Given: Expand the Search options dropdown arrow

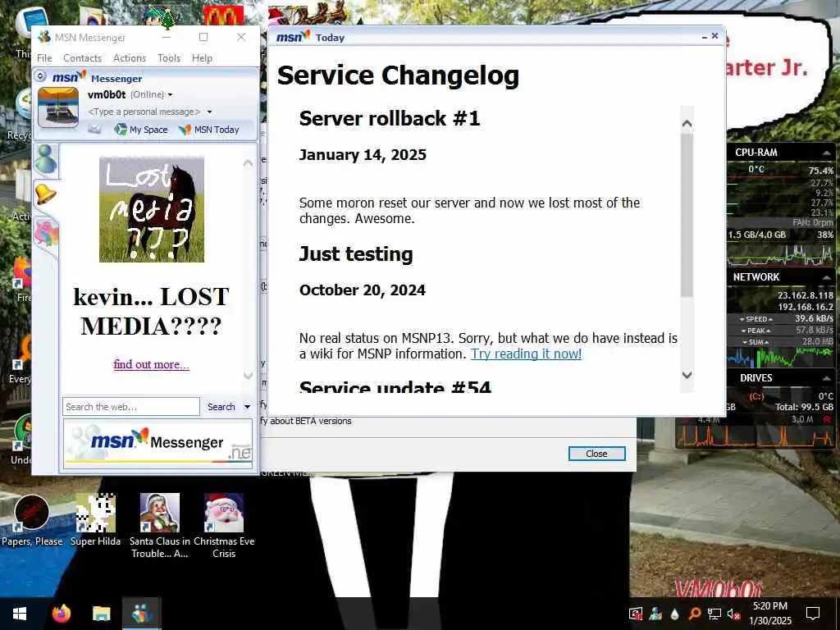Looking at the screenshot, I should pyautogui.click(x=247, y=407).
